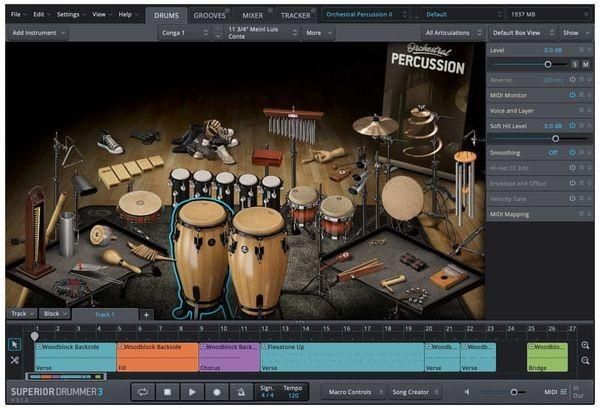Select the orange Woodblock Backside Fill block
Viewport: 600px width, 408px height.
pyautogui.click(x=157, y=357)
